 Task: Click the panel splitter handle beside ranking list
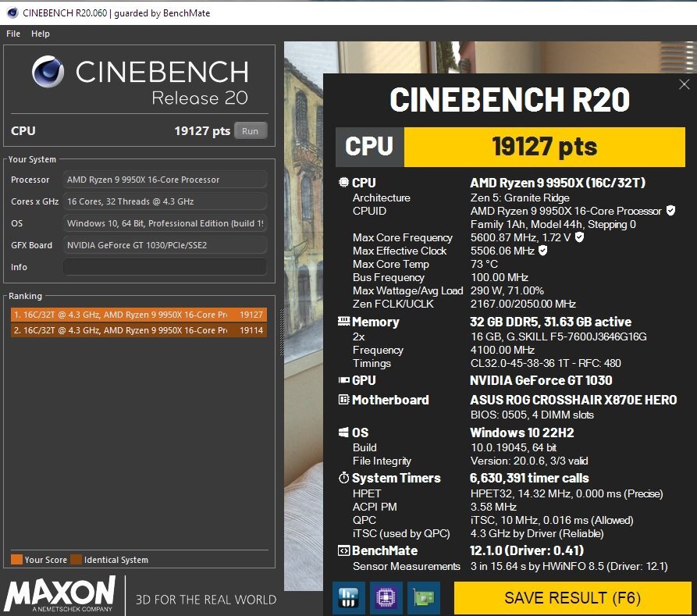tap(282, 333)
